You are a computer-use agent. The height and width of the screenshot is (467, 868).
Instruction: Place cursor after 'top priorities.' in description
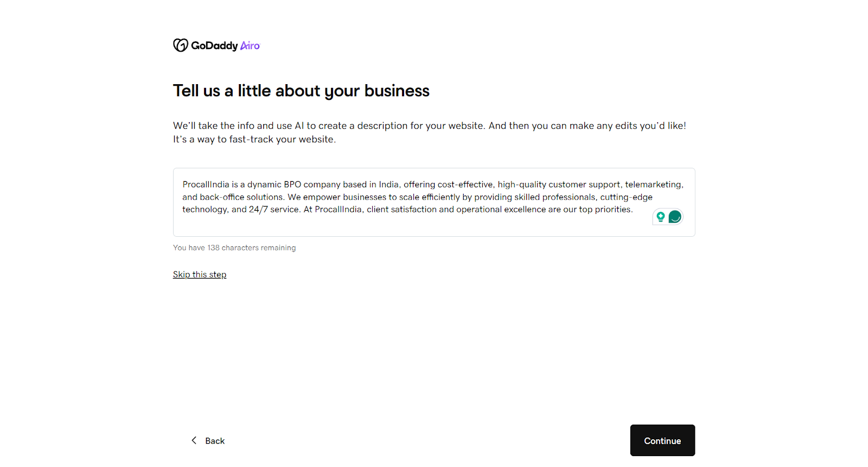click(633, 210)
